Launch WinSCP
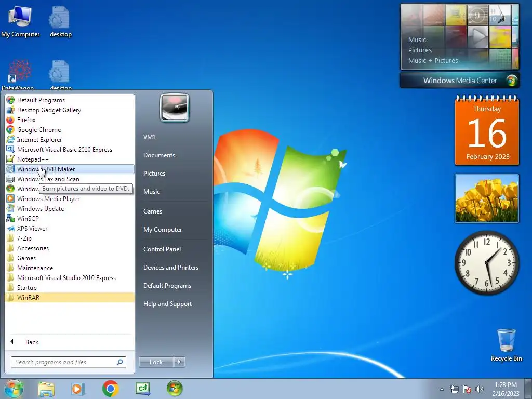Image resolution: width=532 pixels, height=399 pixels. tap(70, 219)
